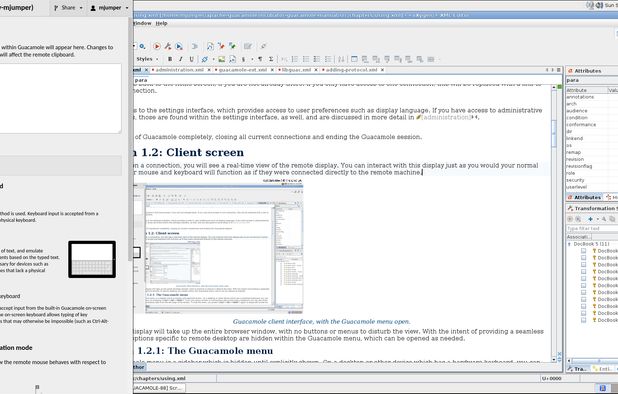
Task: Click the insert paragraph ¶ icon
Action: (260, 59)
